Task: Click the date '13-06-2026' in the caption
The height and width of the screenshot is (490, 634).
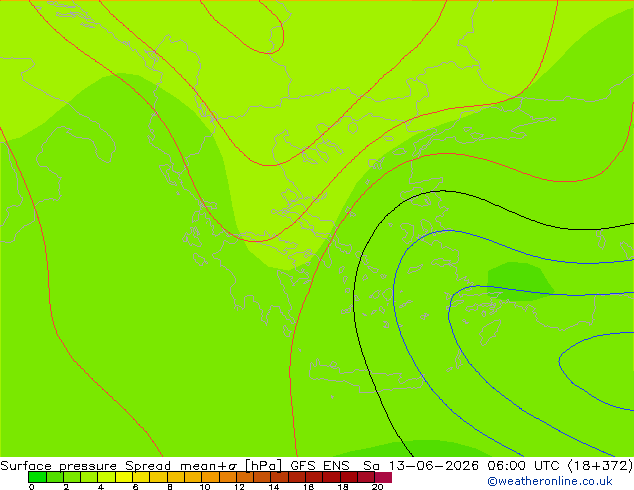Action: (x=434, y=466)
